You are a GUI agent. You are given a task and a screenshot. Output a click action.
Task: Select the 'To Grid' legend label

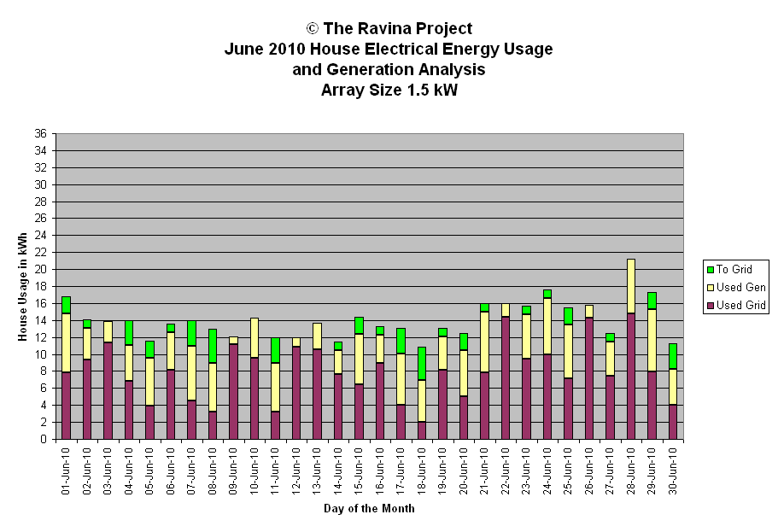pyautogui.click(x=734, y=270)
